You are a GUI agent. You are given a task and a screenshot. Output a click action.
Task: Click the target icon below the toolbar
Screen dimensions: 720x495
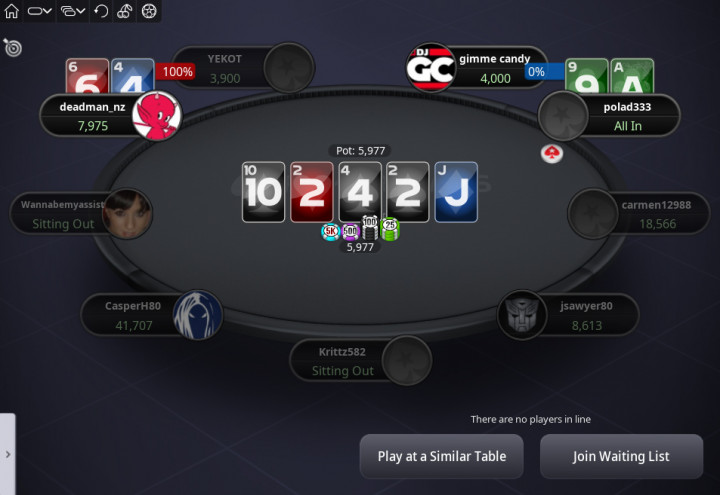coord(12,47)
